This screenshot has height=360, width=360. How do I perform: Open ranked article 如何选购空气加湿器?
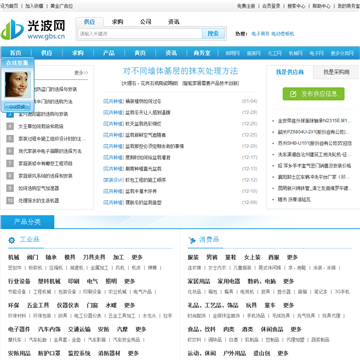tap(39, 188)
